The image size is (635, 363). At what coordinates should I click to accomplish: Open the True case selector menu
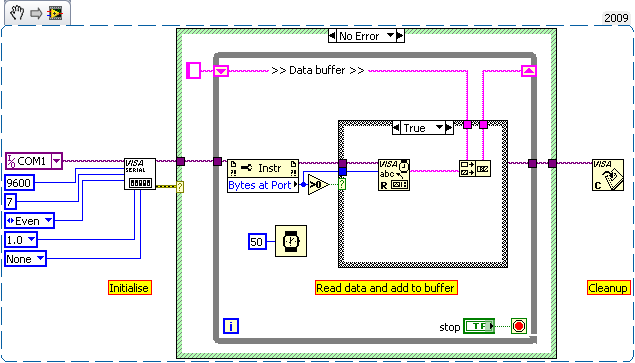click(x=439, y=128)
